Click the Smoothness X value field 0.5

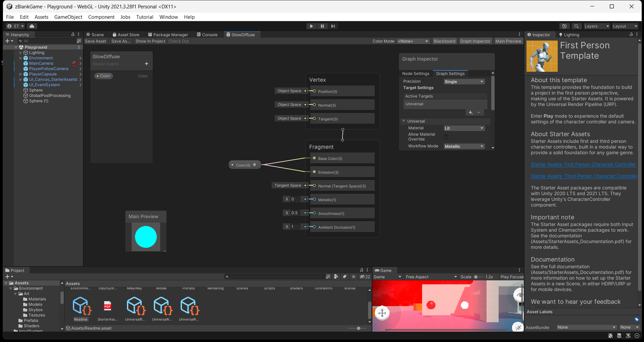pyautogui.click(x=295, y=213)
